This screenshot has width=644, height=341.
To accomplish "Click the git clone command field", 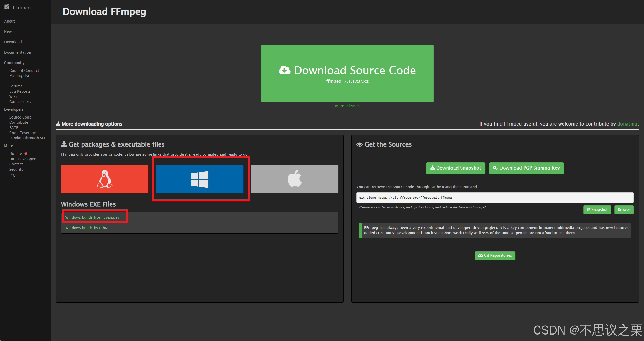I will [495, 198].
